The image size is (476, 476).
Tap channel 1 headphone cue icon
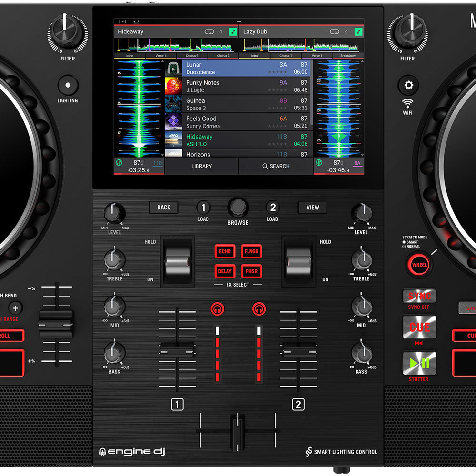tap(217, 308)
